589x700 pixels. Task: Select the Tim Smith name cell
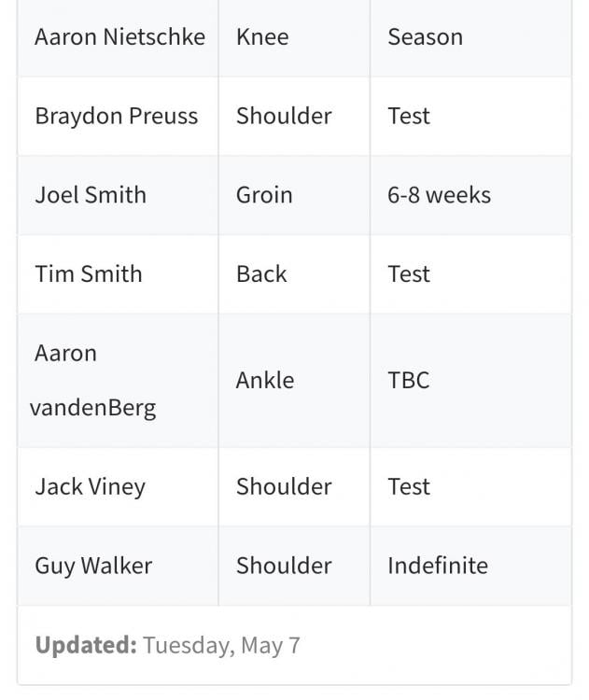[x=89, y=274]
